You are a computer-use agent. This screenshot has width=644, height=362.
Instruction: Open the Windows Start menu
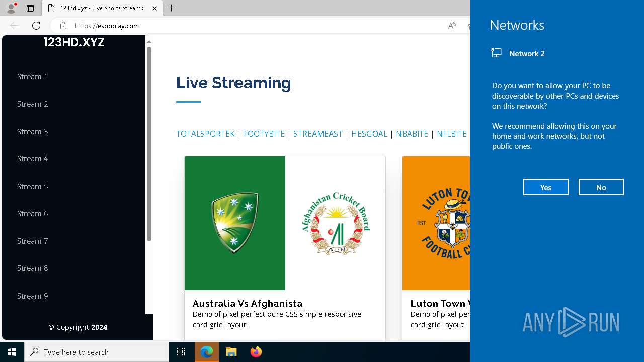pyautogui.click(x=12, y=352)
